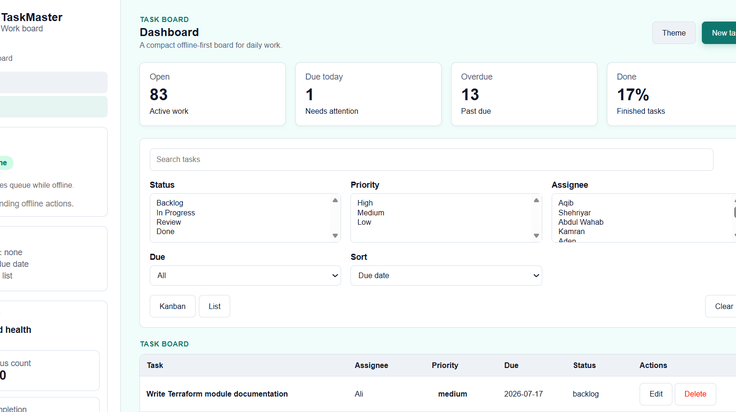Edit the Terraform module documentation task
The width and height of the screenshot is (736, 412).
point(656,394)
